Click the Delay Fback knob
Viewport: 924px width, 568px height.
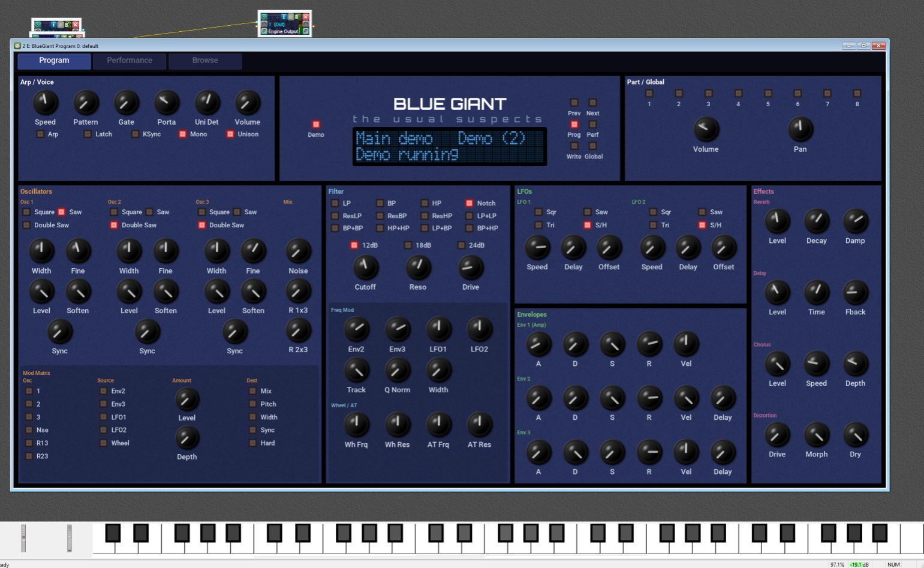(855, 293)
